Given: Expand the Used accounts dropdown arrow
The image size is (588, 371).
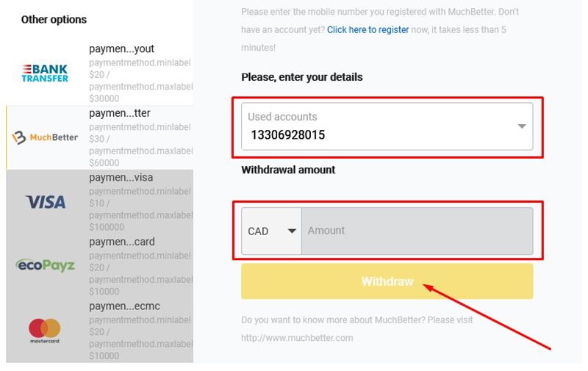Looking at the screenshot, I should click(x=522, y=126).
